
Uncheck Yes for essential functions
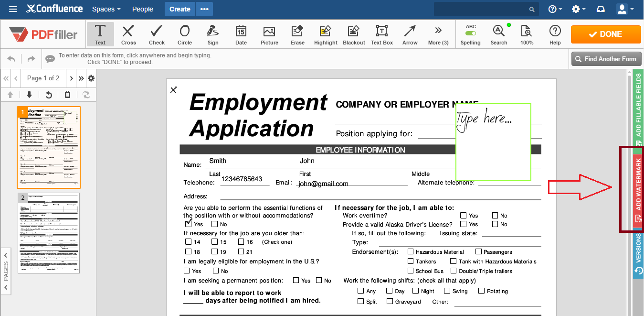point(189,223)
